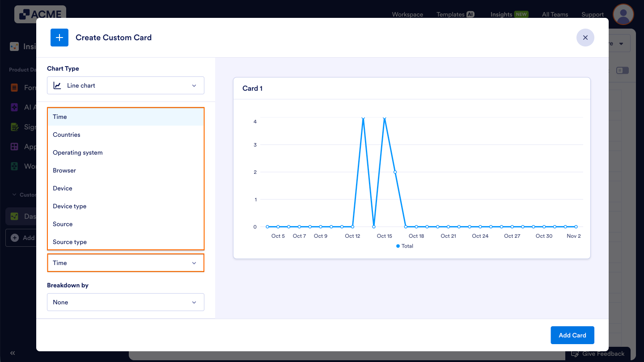Click the line chart icon beside Chart Type
Image resolution: width=644 pixels, height=362 pixels.
[x=57, y=85]
